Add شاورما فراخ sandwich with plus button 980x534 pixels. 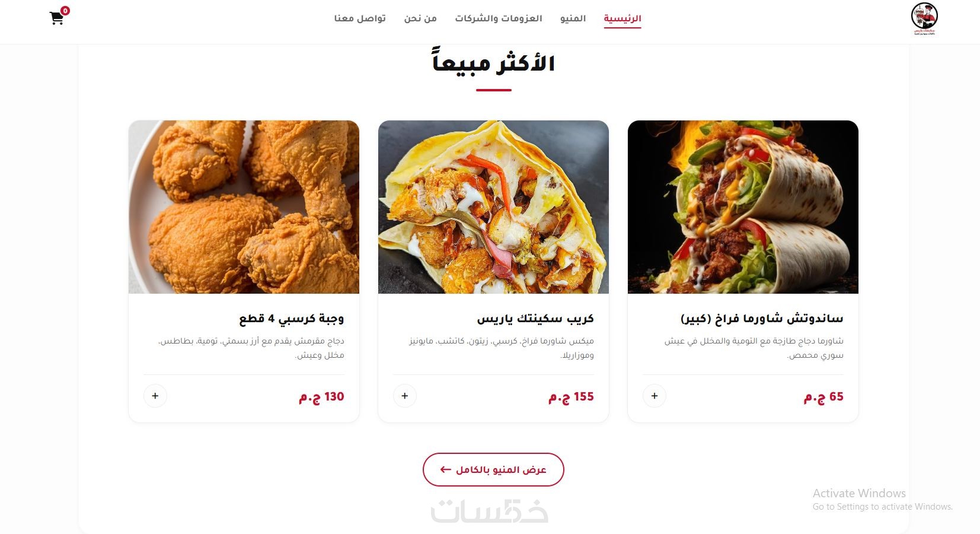pyautogui.click(x=654, y=396)
